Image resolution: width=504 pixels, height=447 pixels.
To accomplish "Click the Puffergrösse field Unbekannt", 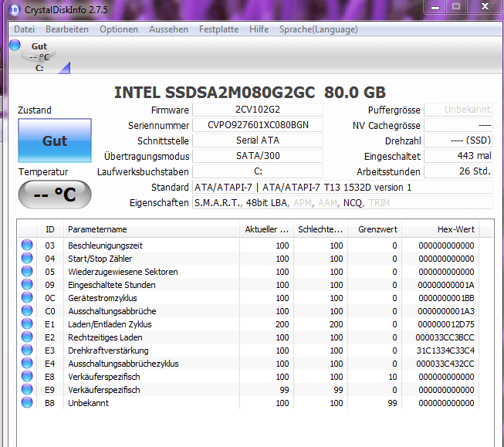I will click(458, 110).
